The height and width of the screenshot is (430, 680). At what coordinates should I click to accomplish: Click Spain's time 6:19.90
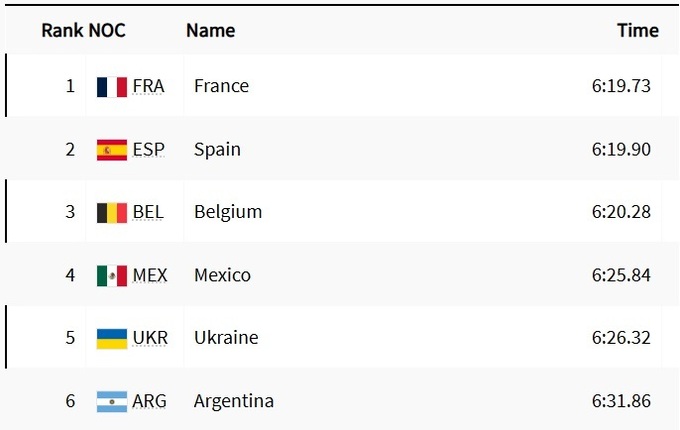click(621, 149)
